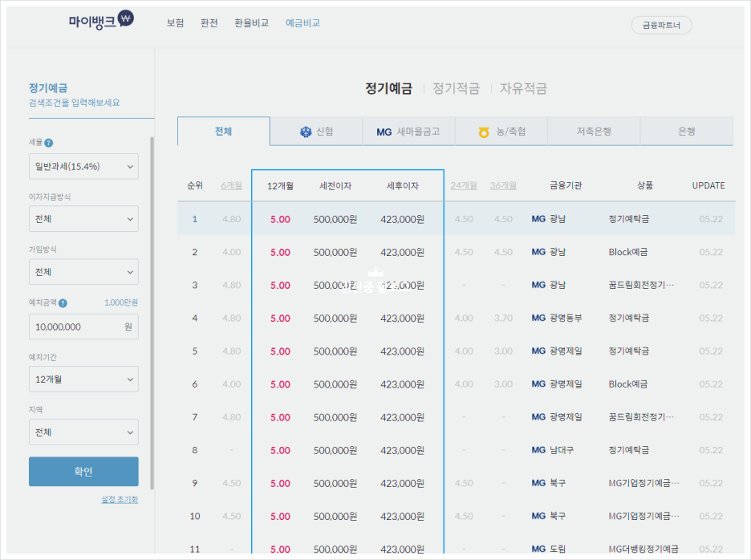Screen dimensions: 751x560
Task: Select the 정기적금 product type
Action: (456, 88)
